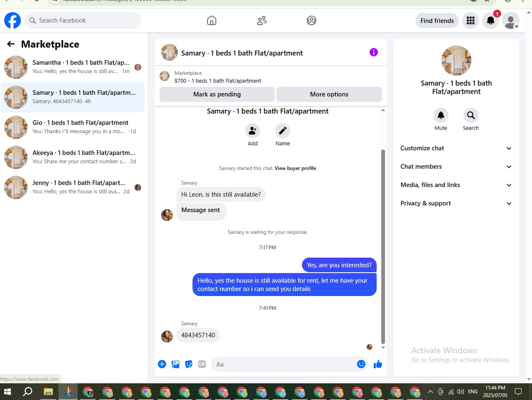Click the network icon in system tray
532x400 pixels.
point(451,392)
